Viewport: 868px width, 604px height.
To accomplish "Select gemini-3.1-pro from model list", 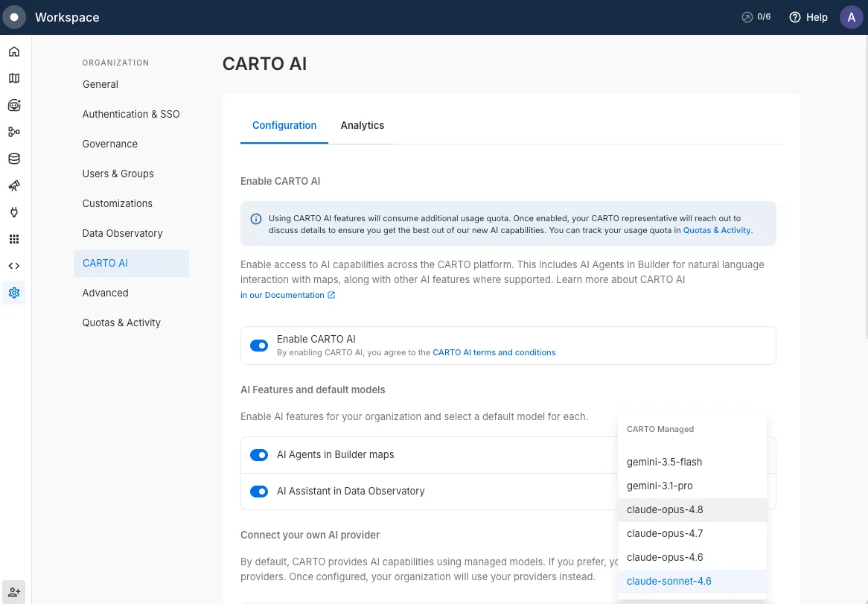I will pyautogui.click(x=692, y=486).
